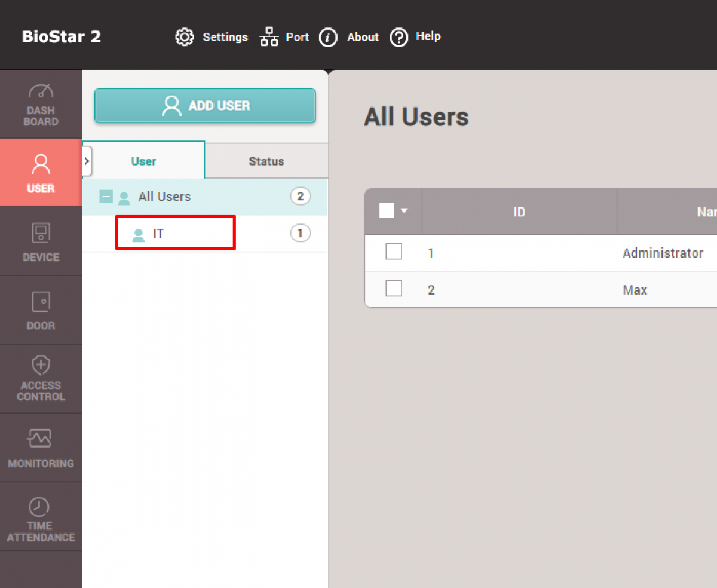Toggle the select-all header checkbox
Viewport: 717px width, 588px height.
click(x=387, y=210)
